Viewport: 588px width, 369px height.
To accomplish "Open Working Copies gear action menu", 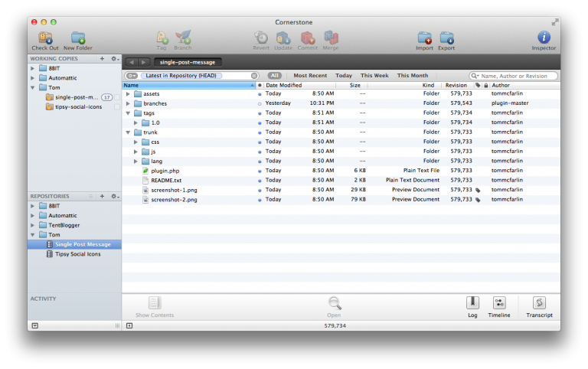I will pyautogui.click(x=115, y=58).
